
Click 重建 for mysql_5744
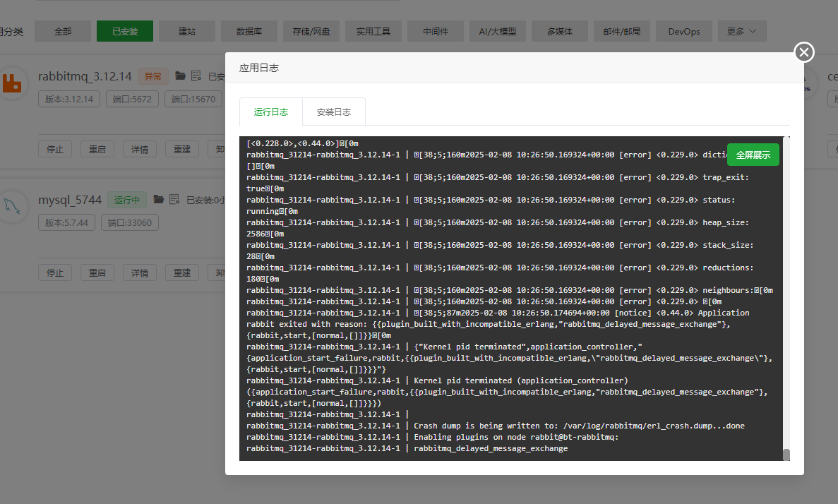(181, 272)
